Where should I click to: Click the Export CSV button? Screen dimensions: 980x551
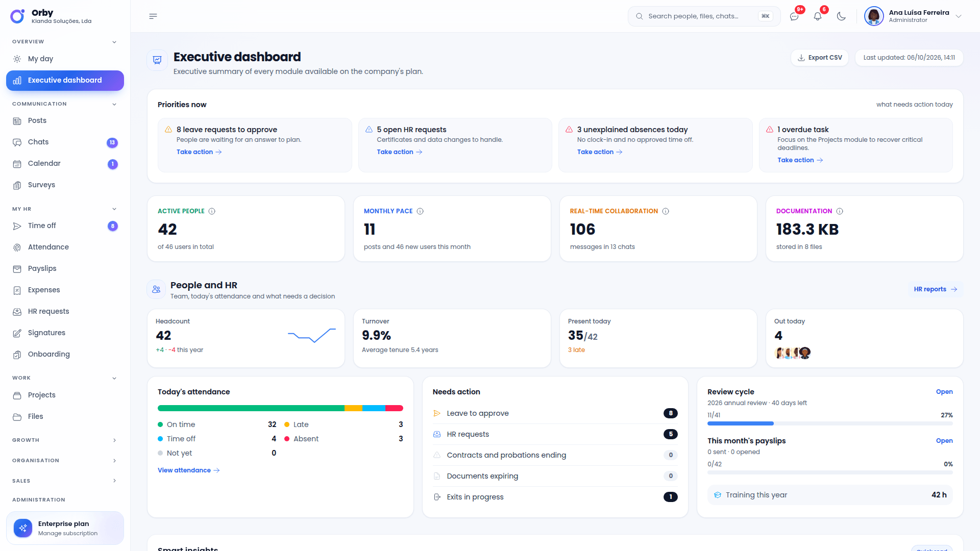click(820, 58)
